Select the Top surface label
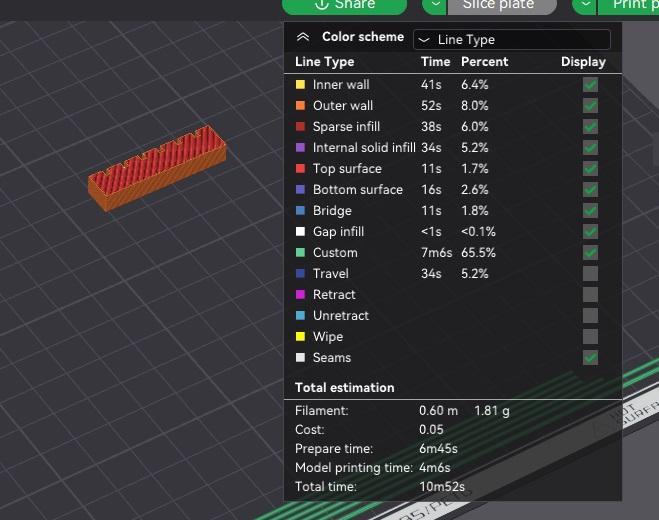Viewport: 659px width, 520px height. [347, 169]
